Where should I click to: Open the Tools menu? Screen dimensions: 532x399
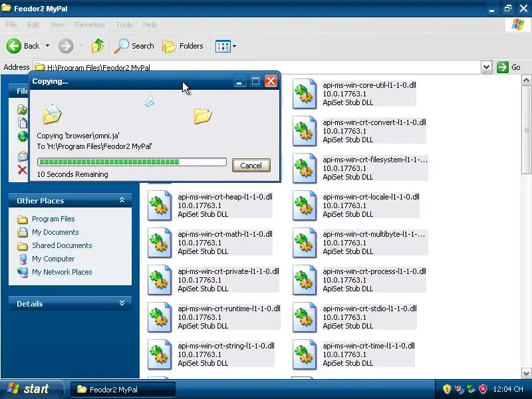pos(124,25)
